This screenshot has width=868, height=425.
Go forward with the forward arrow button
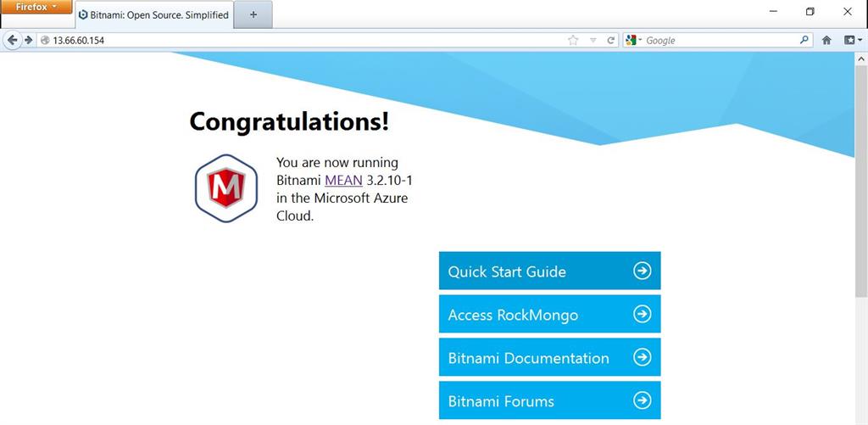tap(28, 40)
